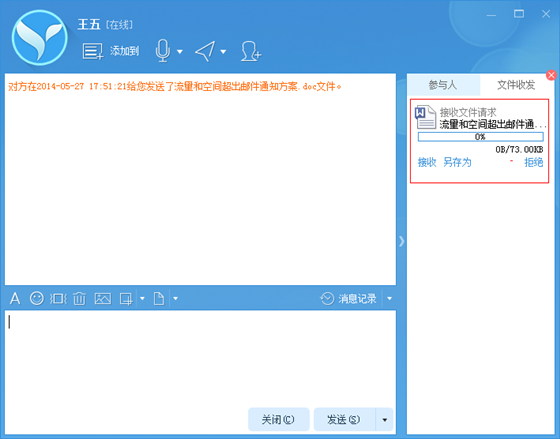Open send button options dropdown
The width and height of the screenshot is (560, 439).
click(384, 419)
